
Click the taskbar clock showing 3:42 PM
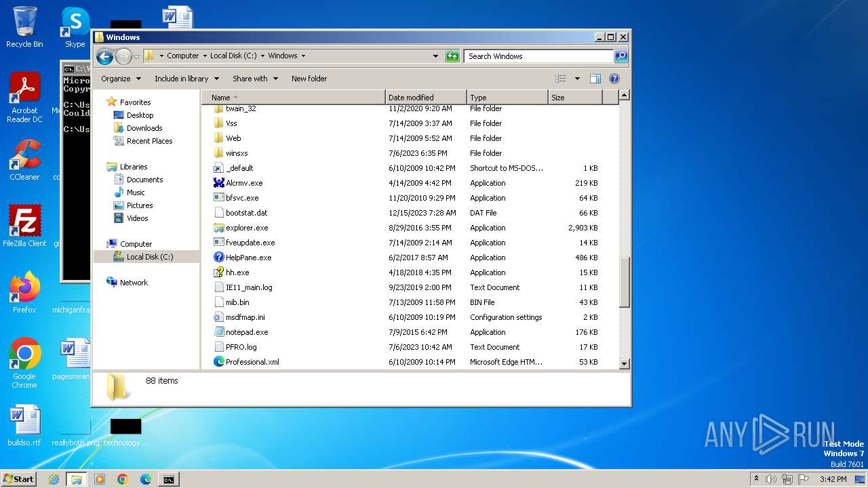833,479
